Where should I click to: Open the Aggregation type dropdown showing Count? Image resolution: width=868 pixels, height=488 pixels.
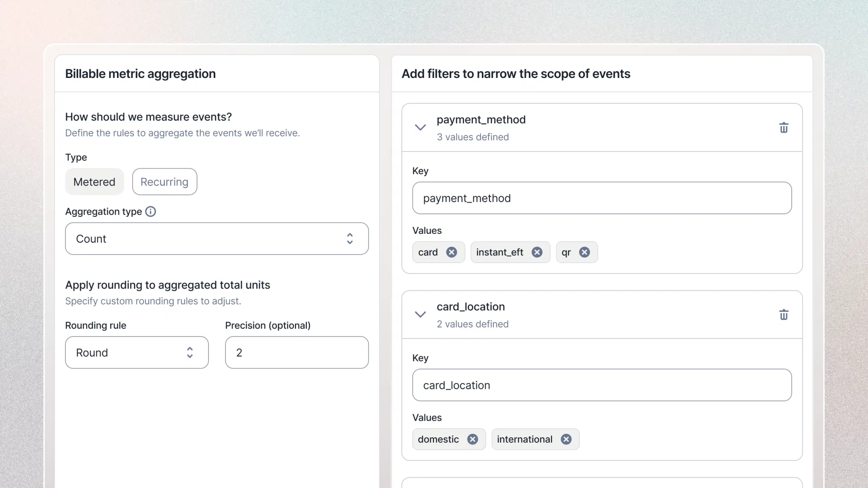[217, 238]
